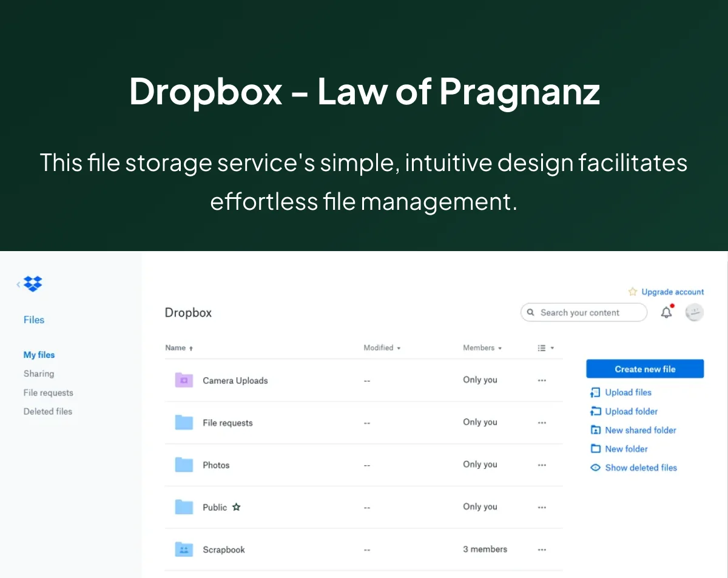Screen dimensions: 728x578
Task: Open more options for File requests row
Action: pyautogui.click(x=542, y=423)
